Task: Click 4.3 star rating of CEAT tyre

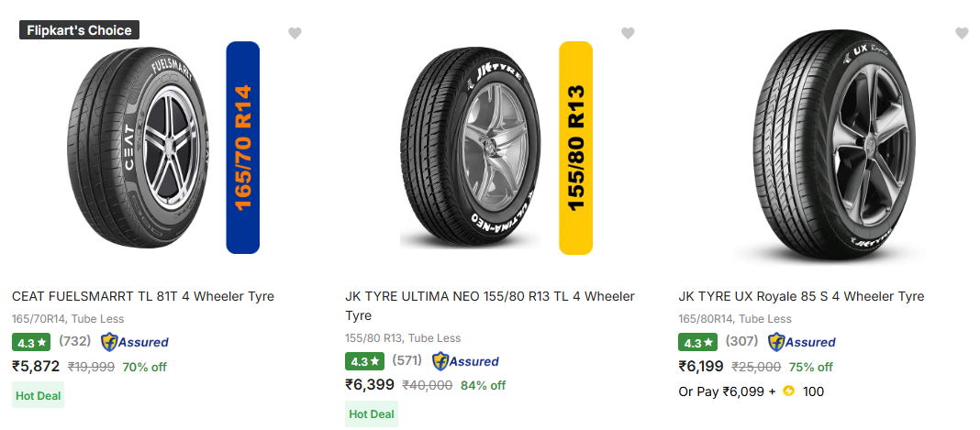Action: pos(30,342)
